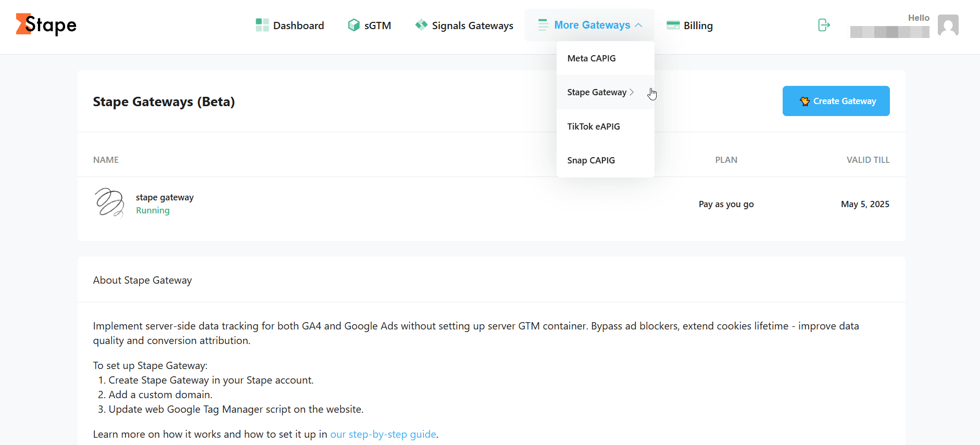Select Stape Gateway menu entry
980x445 pixels.
[605, 92]
